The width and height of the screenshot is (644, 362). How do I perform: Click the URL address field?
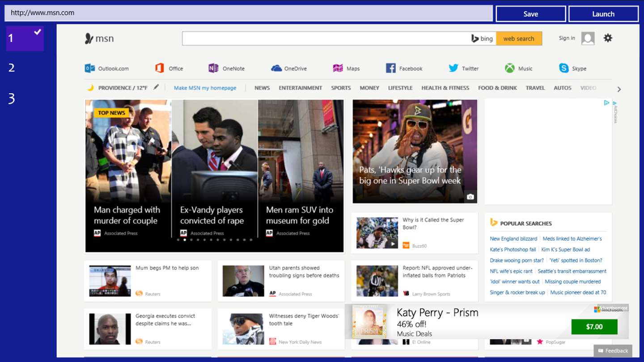(x=249, y=13)
